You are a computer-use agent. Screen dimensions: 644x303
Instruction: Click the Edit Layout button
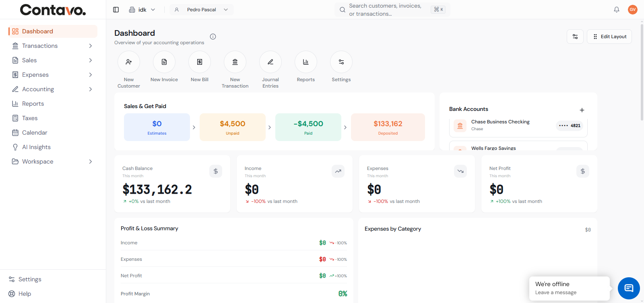(x=609, y=37)
